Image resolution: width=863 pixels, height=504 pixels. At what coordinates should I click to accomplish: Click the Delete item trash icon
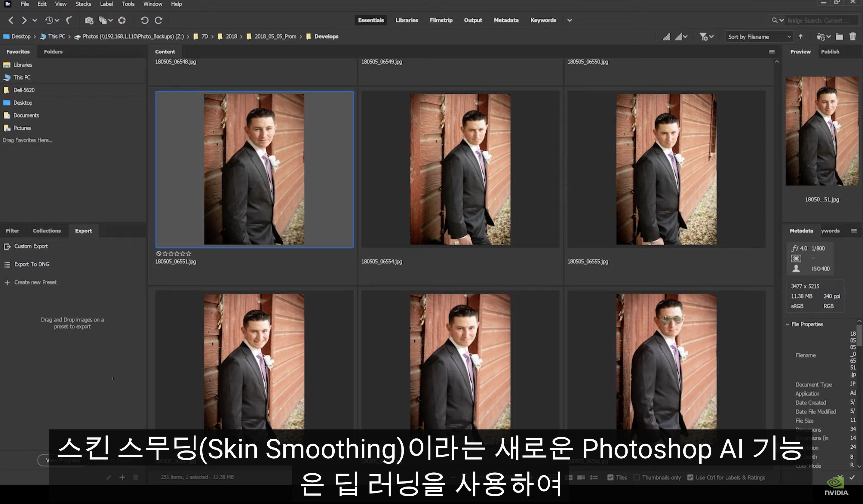[x=852, y=37]
